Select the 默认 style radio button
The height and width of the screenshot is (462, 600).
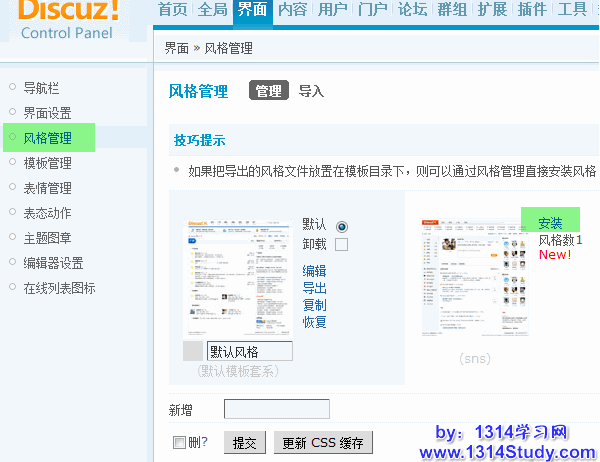(x=342, y=226)
